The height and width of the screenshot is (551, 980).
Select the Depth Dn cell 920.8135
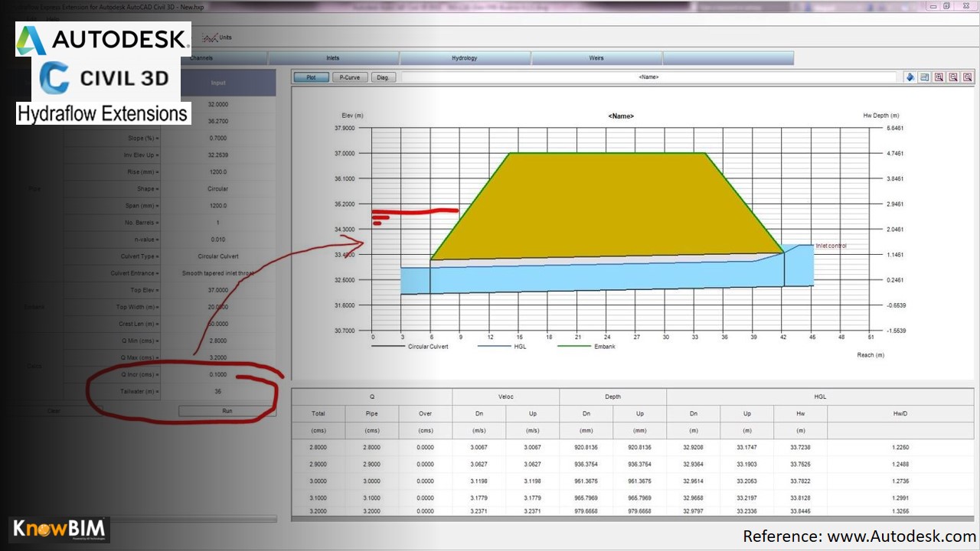tap(586, 447)
